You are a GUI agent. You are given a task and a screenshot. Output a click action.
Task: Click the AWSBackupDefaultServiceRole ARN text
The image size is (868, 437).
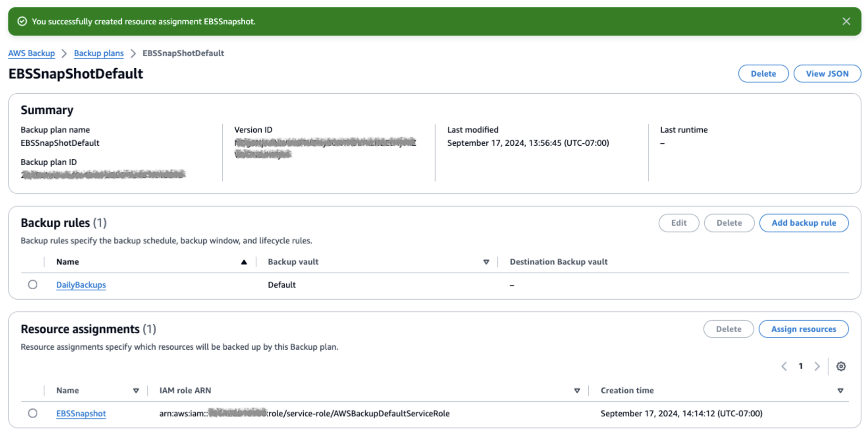tap(304, 413)
